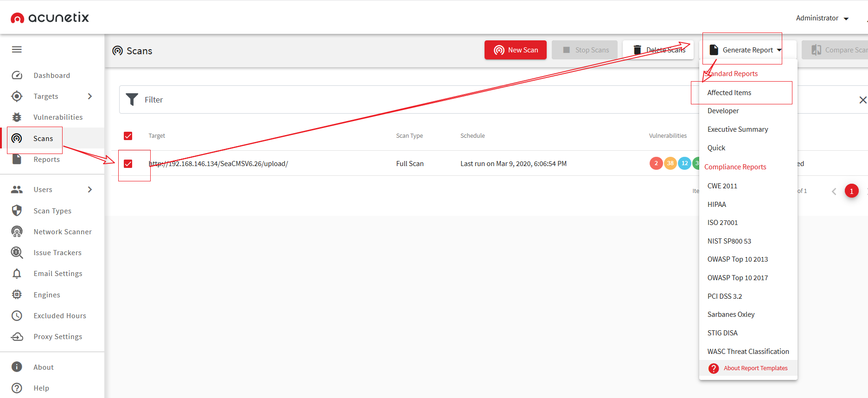Click the Compare Scans button
The width and height of the screenshot is (868, 398).
(x=835, y=50)
